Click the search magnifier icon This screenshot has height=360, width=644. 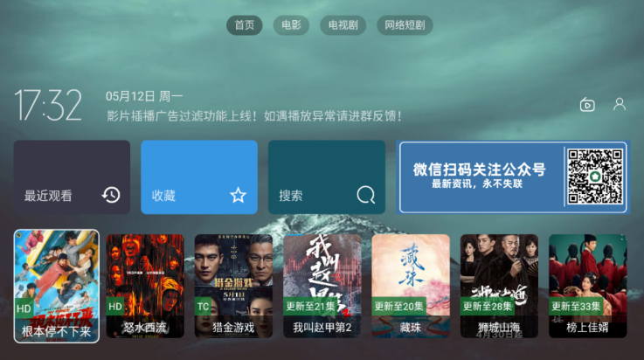(365, 195)
